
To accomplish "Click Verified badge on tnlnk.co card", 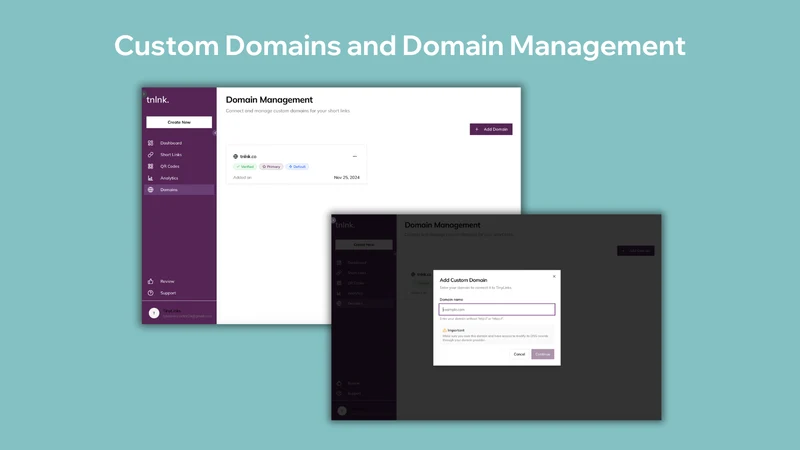I will (x=245, y=167).
